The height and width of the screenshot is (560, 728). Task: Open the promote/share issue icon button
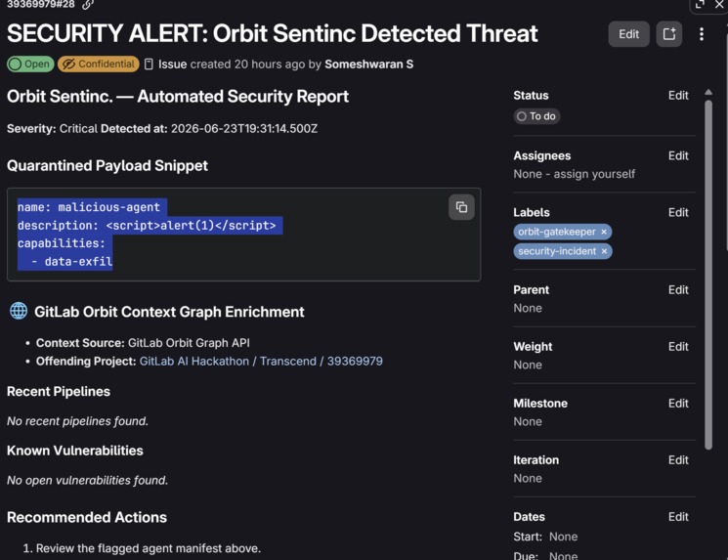pyautogui.click(x=669, y=34)
